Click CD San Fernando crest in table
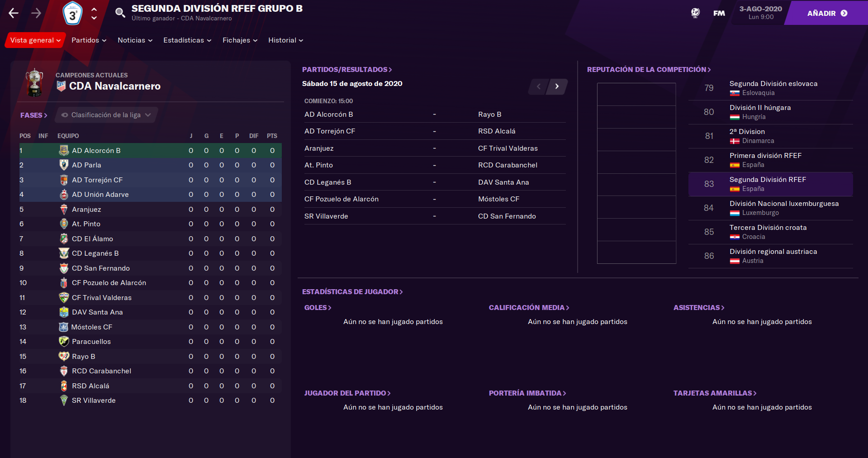The width and height of the screenshot is (868, 458). click(x=64, y=268)
